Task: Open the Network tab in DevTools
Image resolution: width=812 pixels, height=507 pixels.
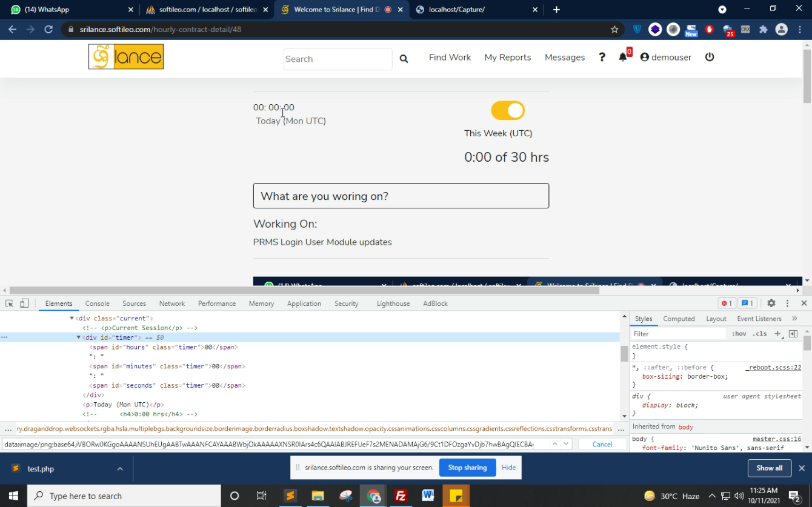Action: click(172, 303)
